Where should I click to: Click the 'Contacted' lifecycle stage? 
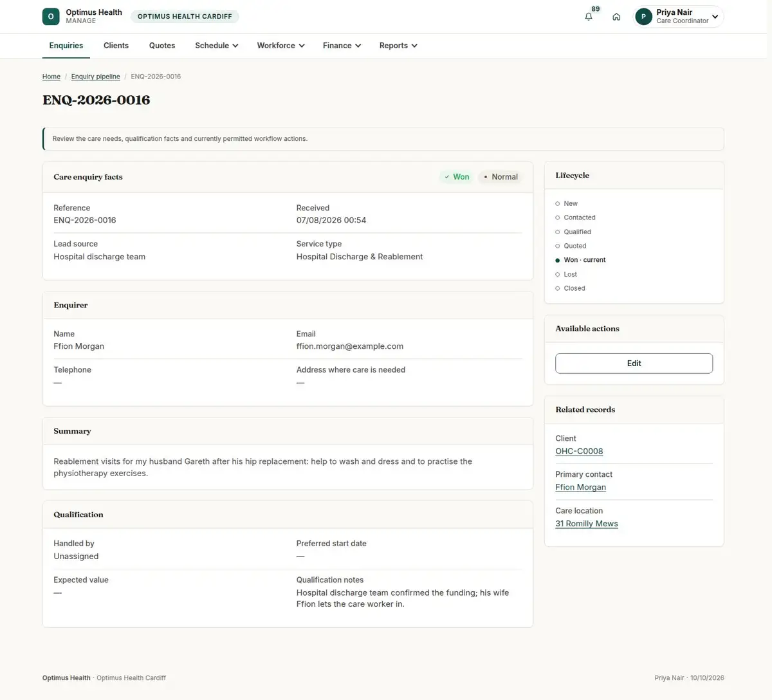(x=575, y=217)
